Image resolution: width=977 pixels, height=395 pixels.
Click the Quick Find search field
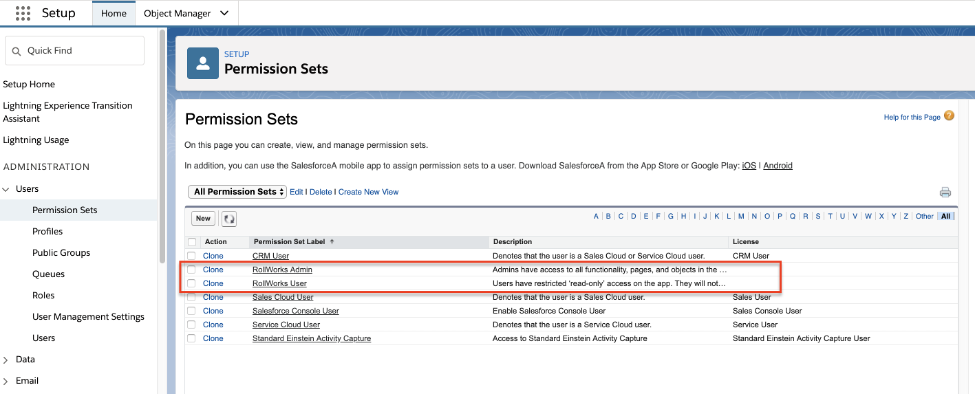pos(75,50)
